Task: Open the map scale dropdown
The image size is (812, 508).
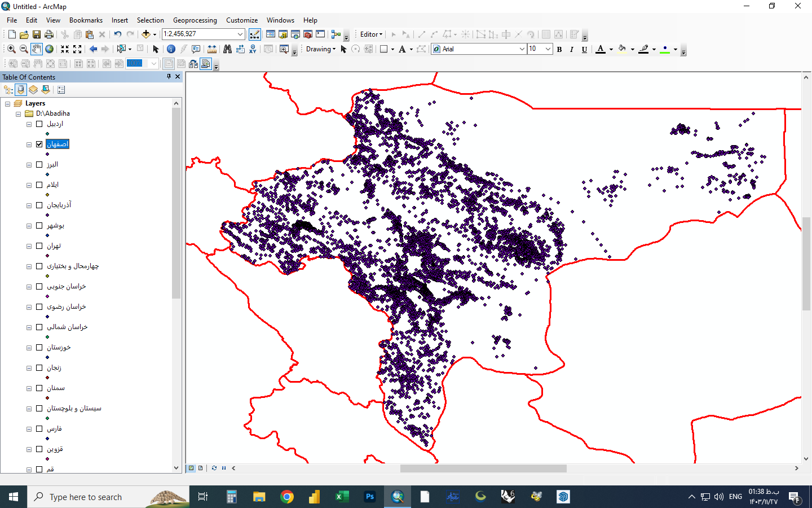Action: point(240,34)
